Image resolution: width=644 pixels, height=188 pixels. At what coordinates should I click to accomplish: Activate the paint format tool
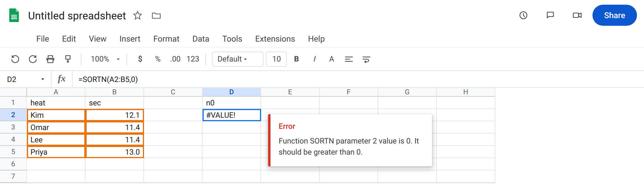coord(68,59)
